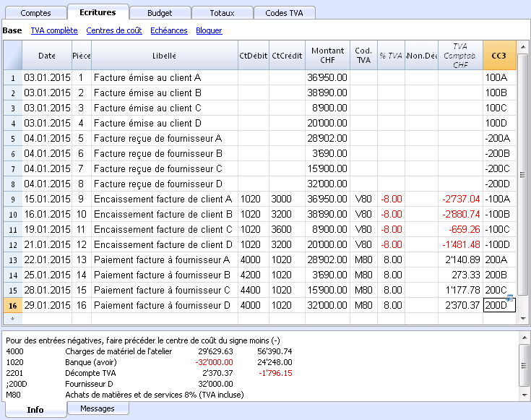Click the Libellé column header
Screen dimensions: 531x420
(x=164, y=55)
